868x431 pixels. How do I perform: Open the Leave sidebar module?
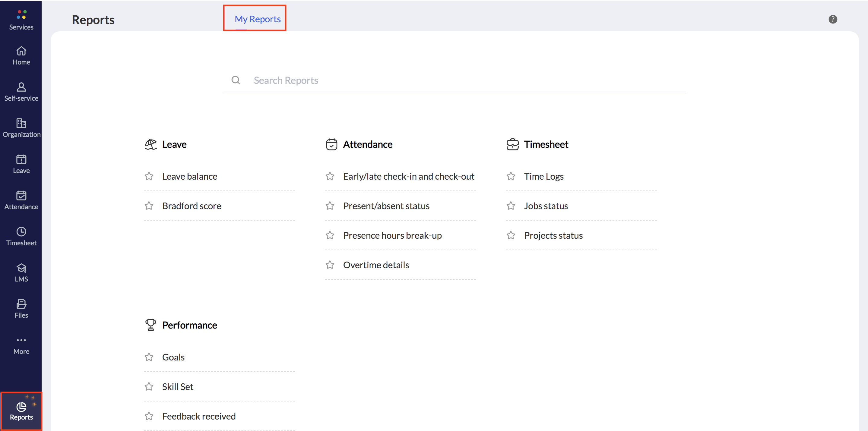point(21,164)
